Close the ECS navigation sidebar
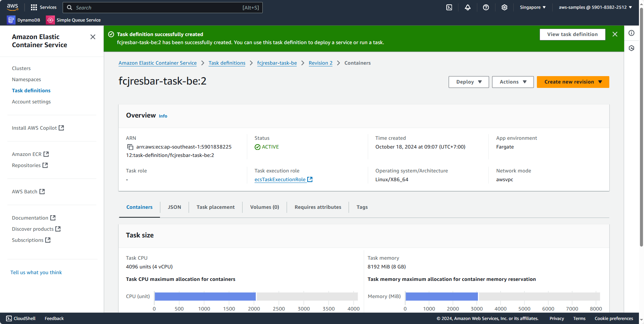644x324 pixels. coord(93,37)
